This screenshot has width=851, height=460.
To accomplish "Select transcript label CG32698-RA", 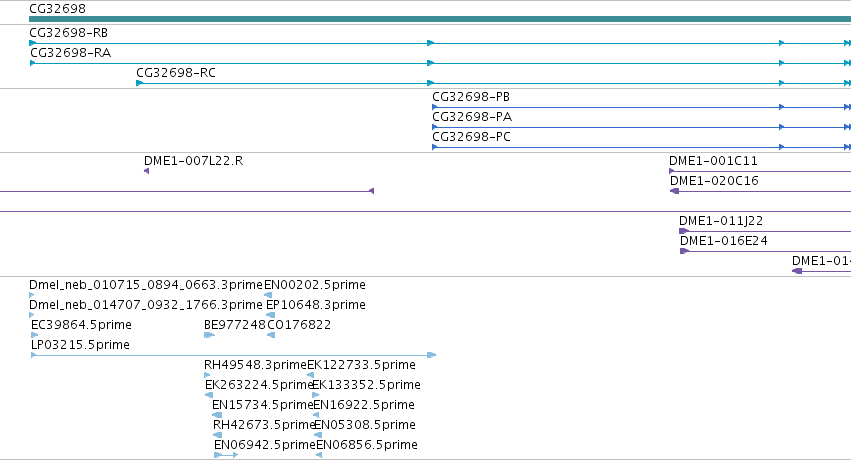I will [71, 53].
